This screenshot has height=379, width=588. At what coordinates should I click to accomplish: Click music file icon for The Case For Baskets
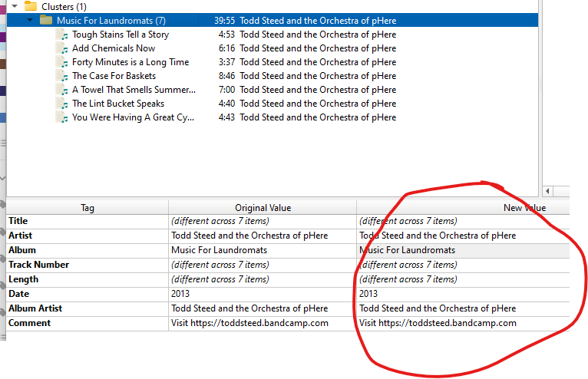62,76
